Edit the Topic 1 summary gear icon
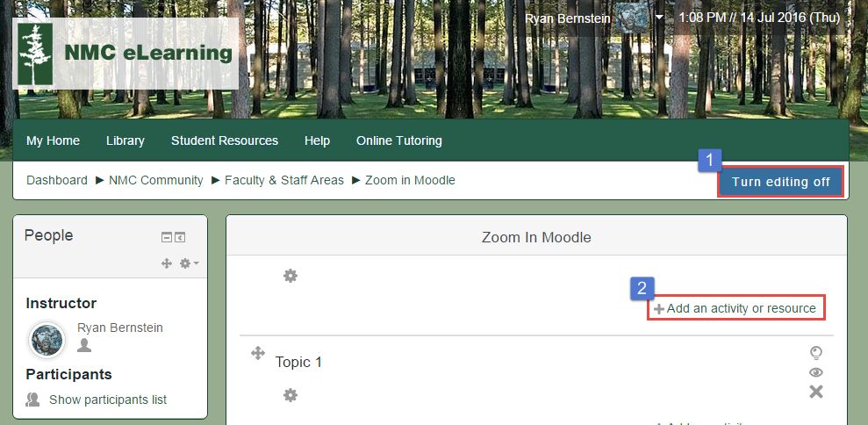The width and height of the screenshot is (868, 425). pyautogui.click(x=291, y=395)
